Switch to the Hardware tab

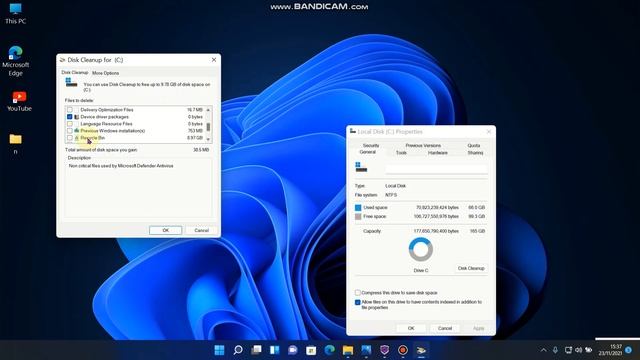[438, 153]
